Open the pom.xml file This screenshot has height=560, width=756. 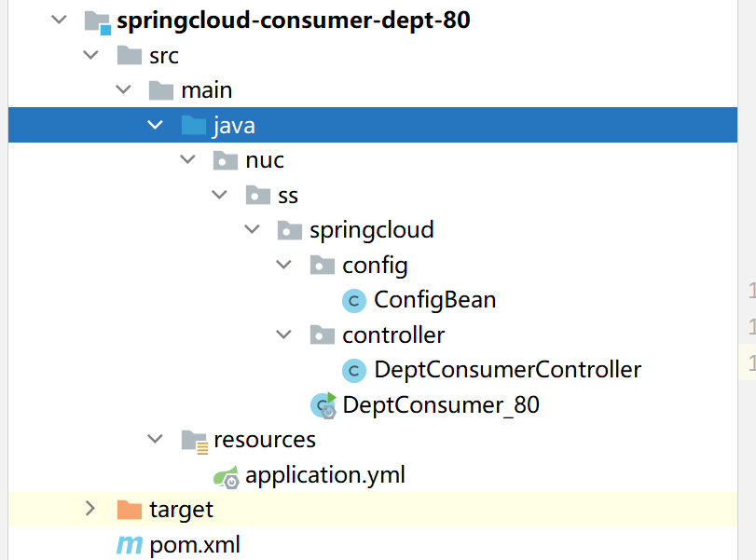point(195,545)
